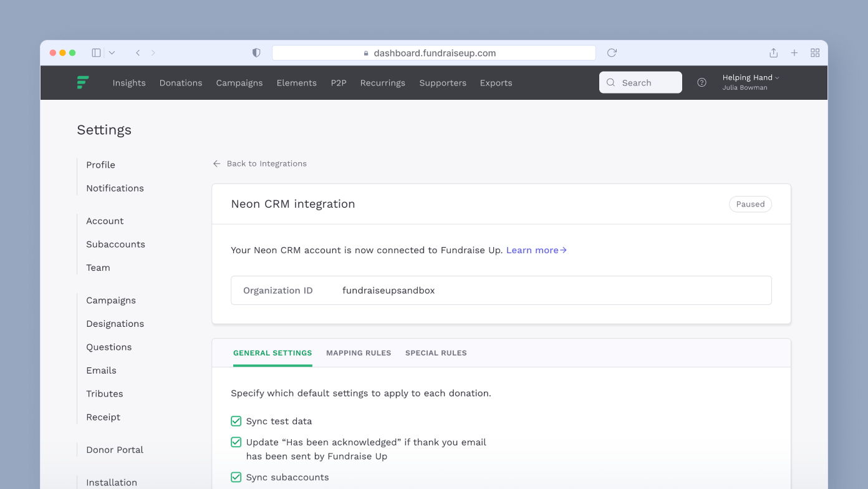868x489 pixels.
Task: Click the privacy shield icon
Action: pos(256,53)
